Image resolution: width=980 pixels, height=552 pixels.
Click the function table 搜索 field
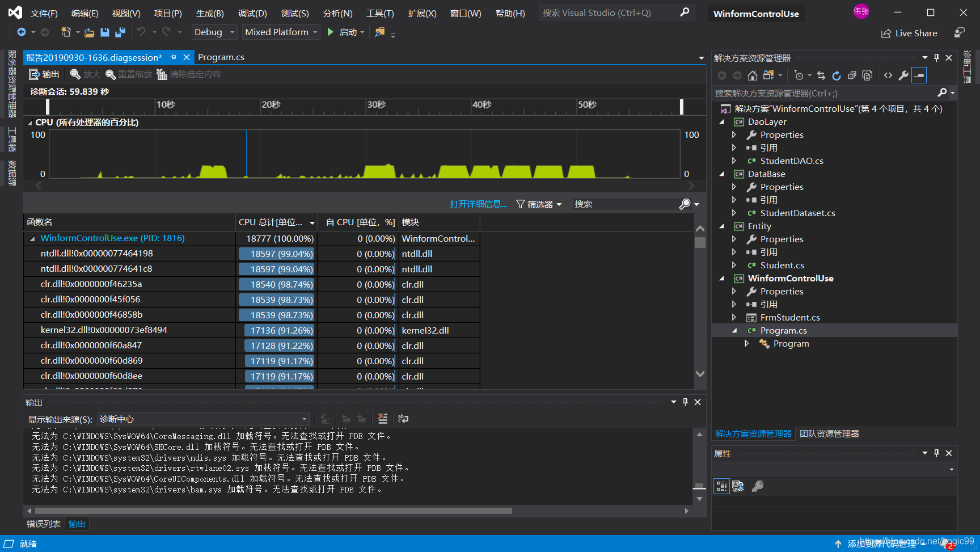coord(624,204)
